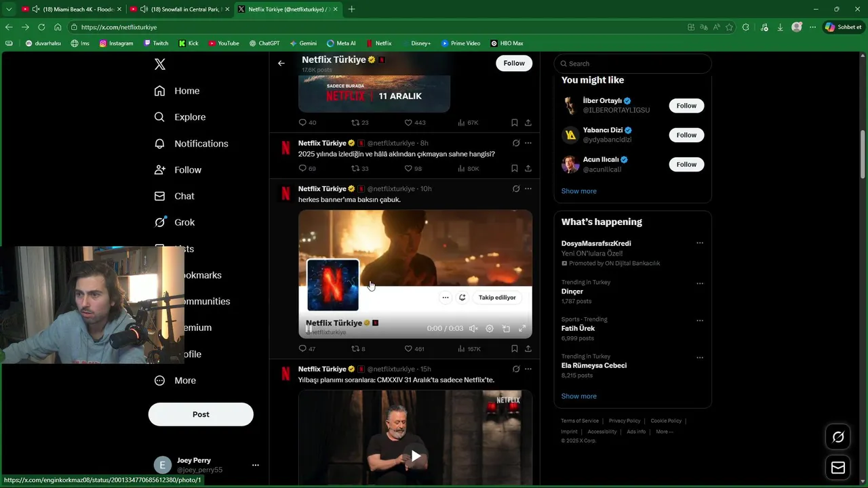
Task: Repost the top tweet with 23 reposts
Action: 359,123
